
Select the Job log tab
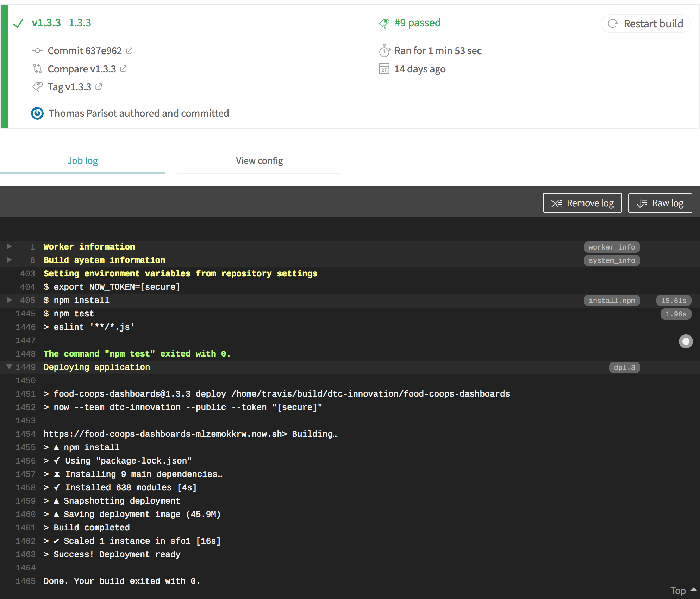[82, 160]
